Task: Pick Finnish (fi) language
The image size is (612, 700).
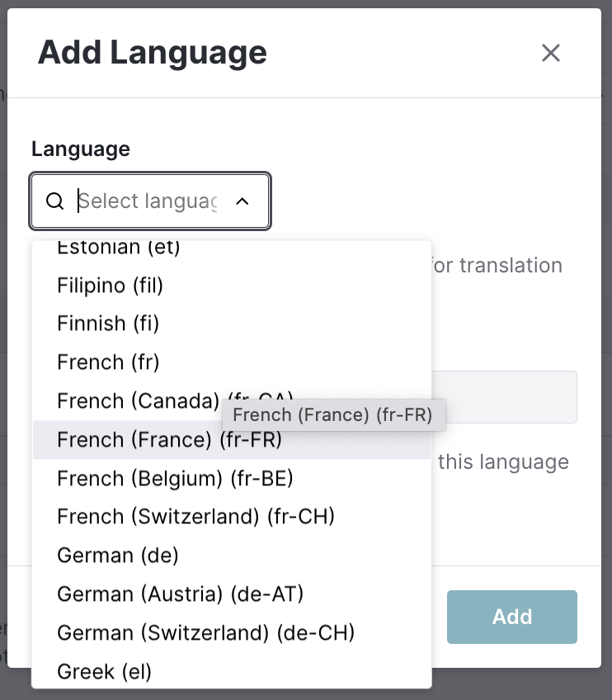Action: [x=232, y=324]
